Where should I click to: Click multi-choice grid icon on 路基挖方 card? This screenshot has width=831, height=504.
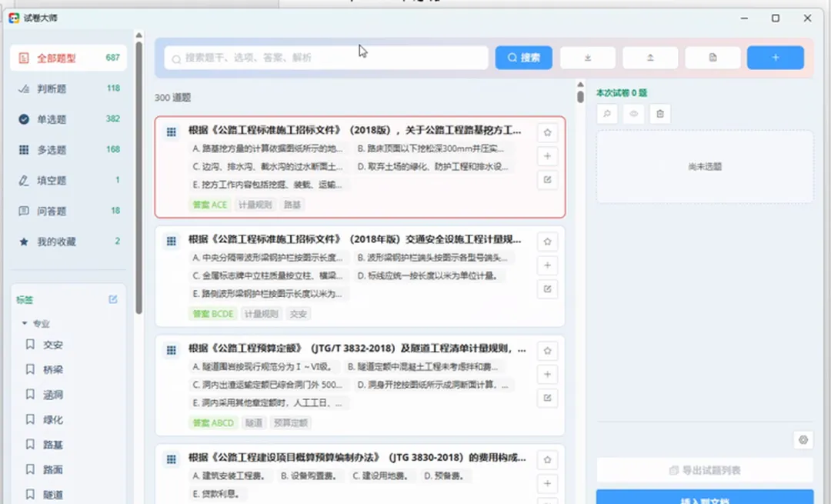[x=171, y=132]
